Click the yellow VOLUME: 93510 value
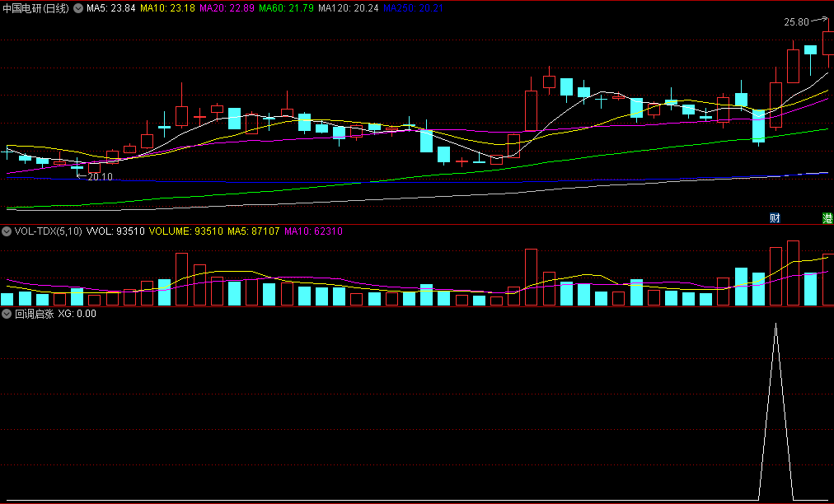 pyautogui.click(x=186, y=231)
